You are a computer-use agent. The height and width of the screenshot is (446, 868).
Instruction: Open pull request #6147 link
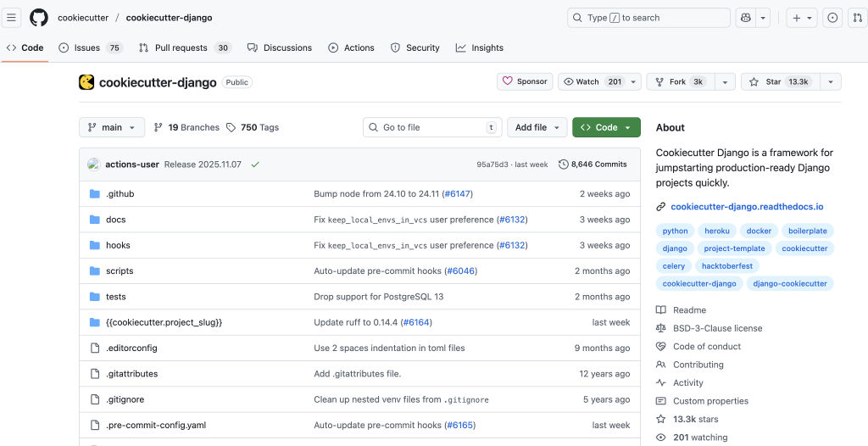pos(457,194)
